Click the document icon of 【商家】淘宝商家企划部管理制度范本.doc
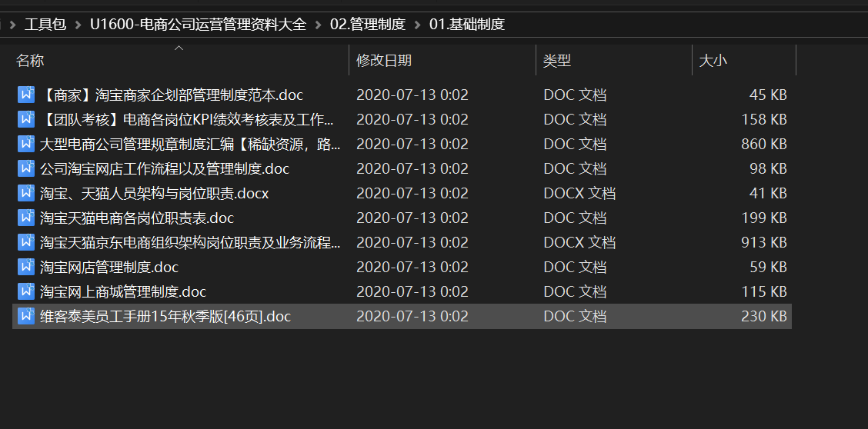This screenshot has width=868, height=429. tap(26, 95)
